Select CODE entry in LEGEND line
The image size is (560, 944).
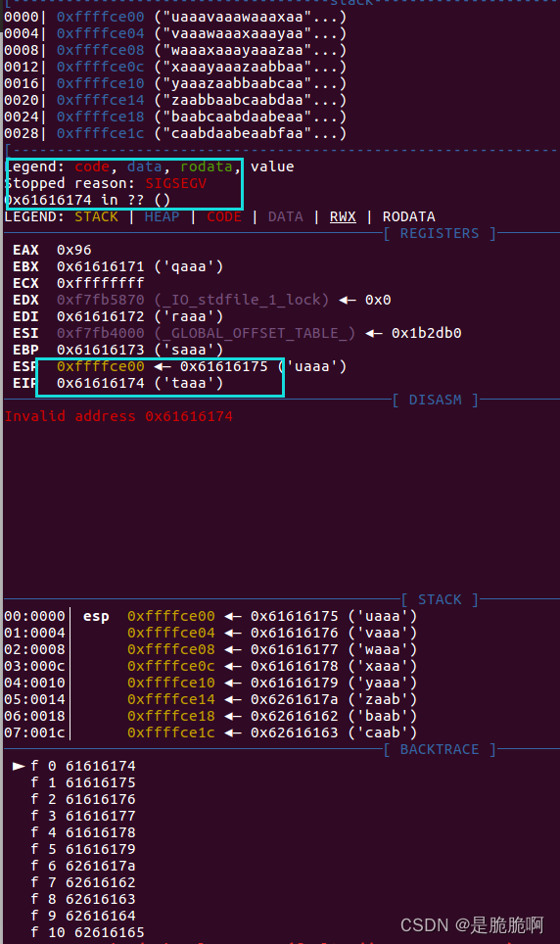click(x=224, y=216)
